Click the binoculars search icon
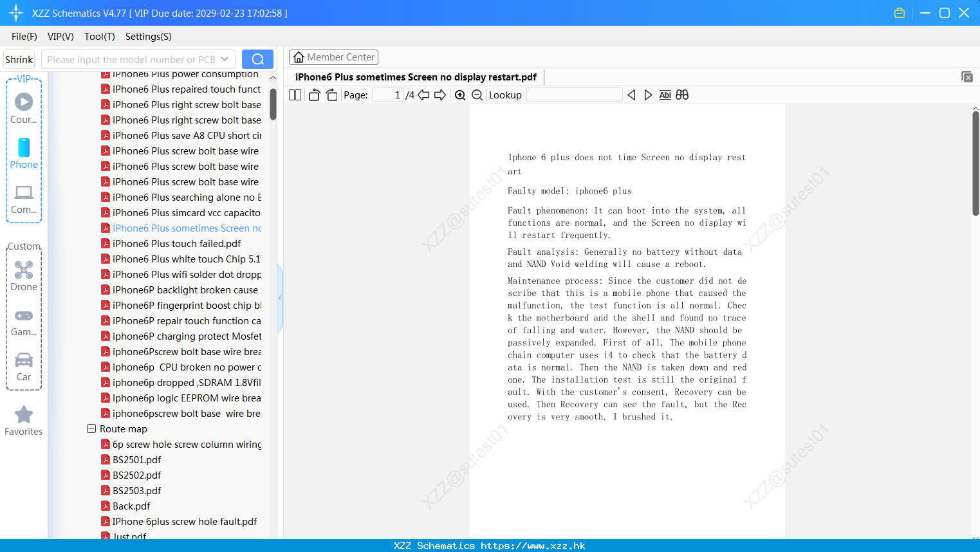Screen dimensions: 980x552 click(682, 95)
